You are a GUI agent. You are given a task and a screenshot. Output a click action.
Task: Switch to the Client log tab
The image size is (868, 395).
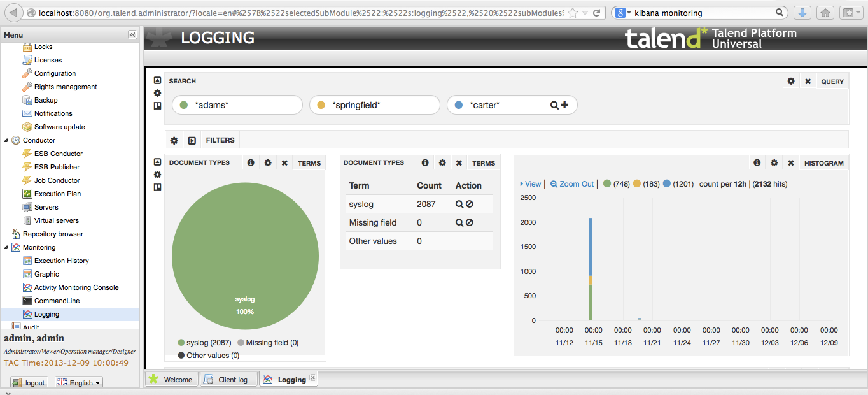tap(227, 380)
